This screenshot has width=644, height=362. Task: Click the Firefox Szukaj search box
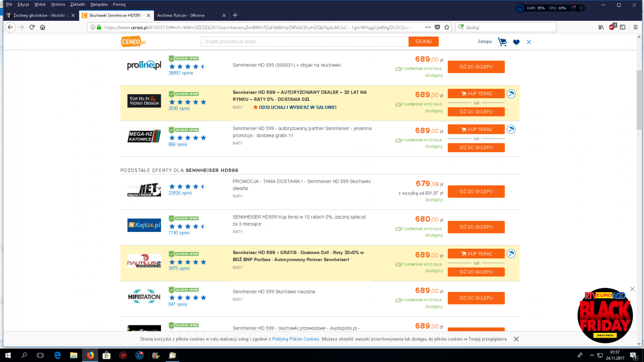[505, 27]
